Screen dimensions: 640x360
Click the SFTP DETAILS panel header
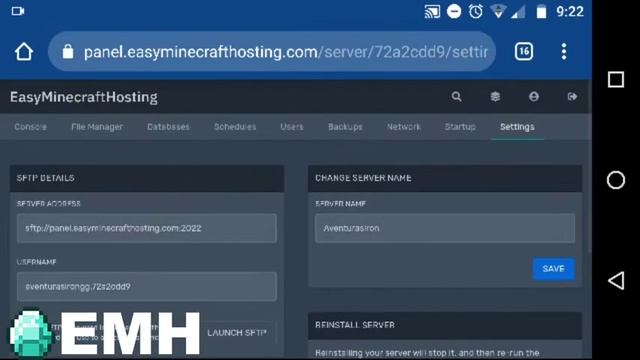147,178
